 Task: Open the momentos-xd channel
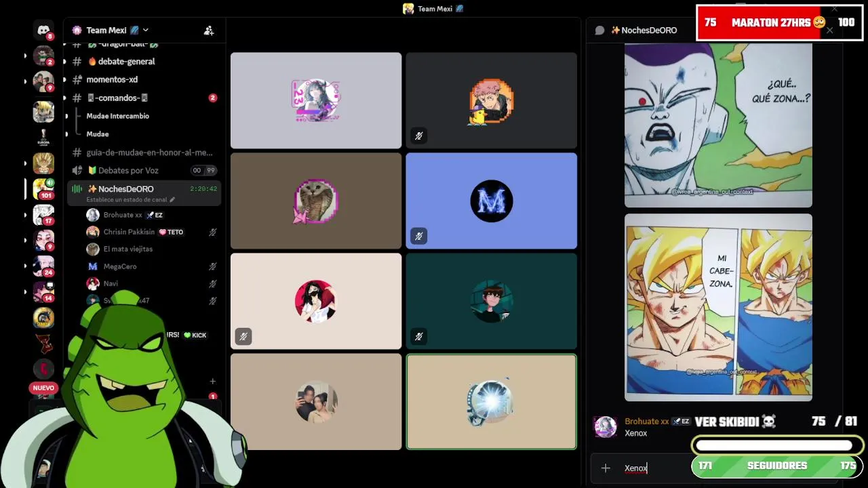pyautogui.click(x=112, y=79)
